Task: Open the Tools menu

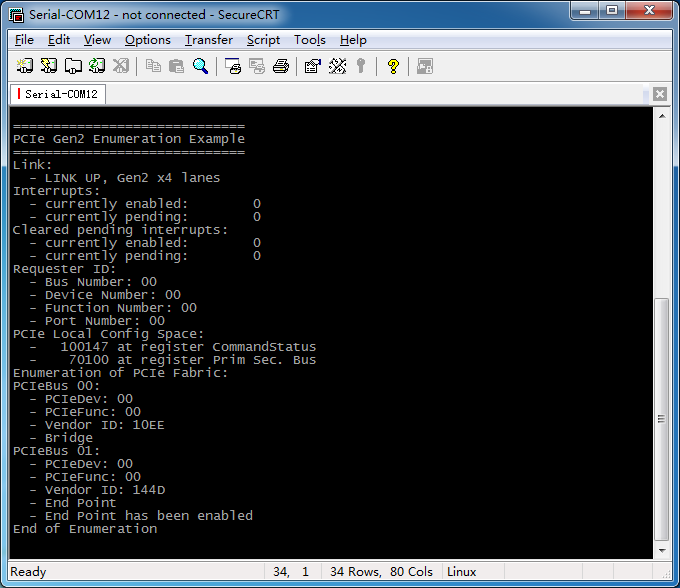Action: click(x=310, y=40)
